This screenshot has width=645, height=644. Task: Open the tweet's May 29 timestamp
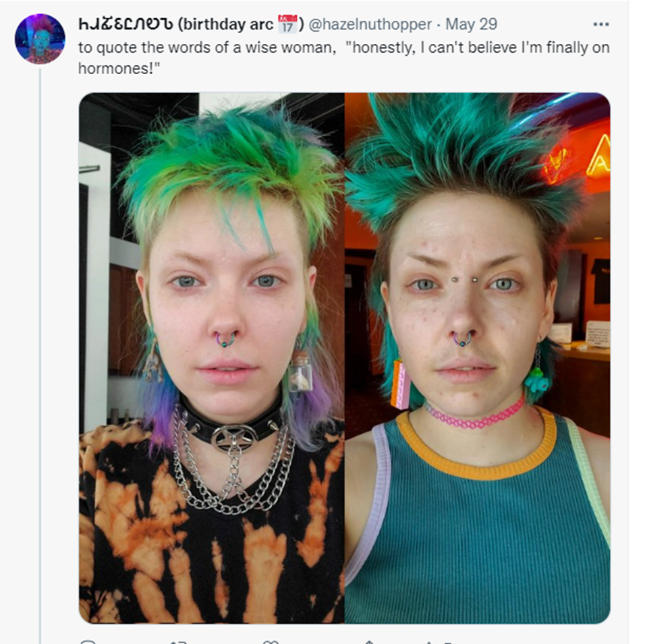(x=472, y=24)
